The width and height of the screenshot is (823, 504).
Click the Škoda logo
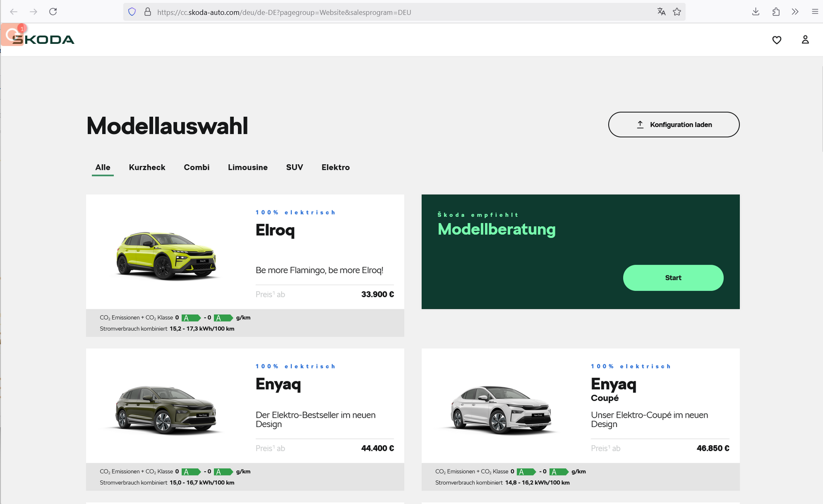pos(43,40)
